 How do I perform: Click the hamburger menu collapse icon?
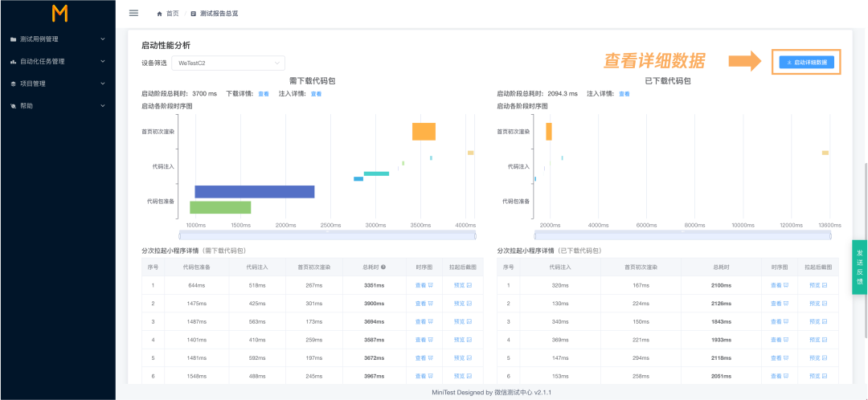tap(133, 13)
